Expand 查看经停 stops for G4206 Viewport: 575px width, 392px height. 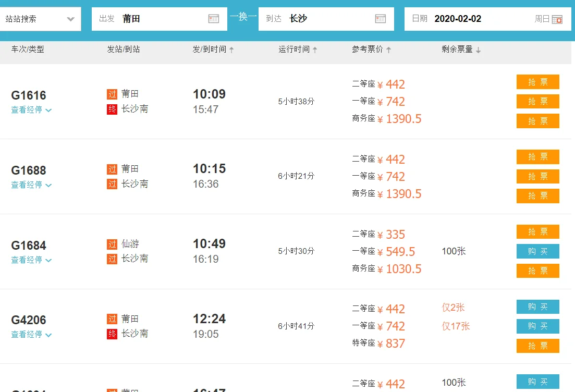tap(31, 335)
